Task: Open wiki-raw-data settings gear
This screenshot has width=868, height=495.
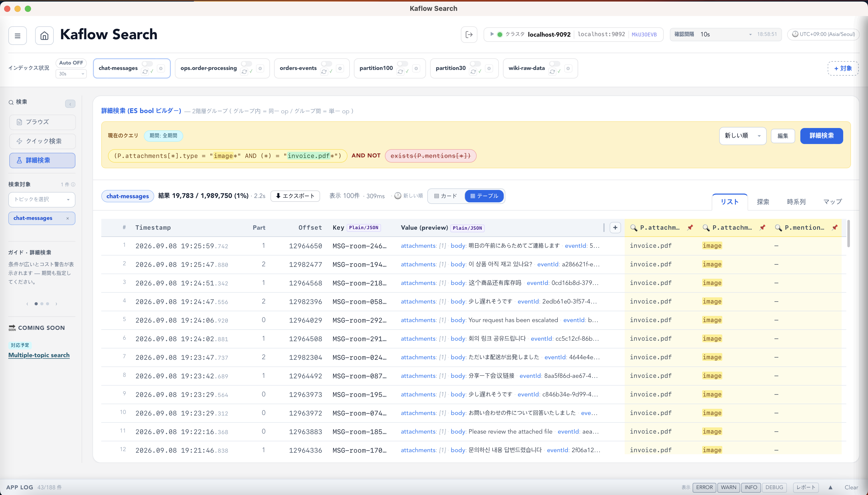Action: (x=568, y=68)
